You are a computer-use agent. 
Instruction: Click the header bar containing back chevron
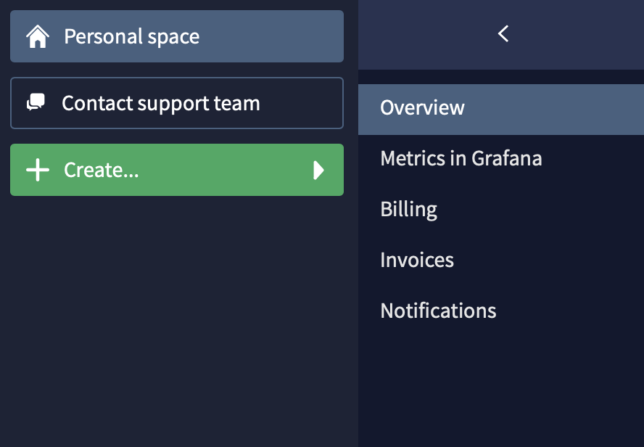[580, 34]
